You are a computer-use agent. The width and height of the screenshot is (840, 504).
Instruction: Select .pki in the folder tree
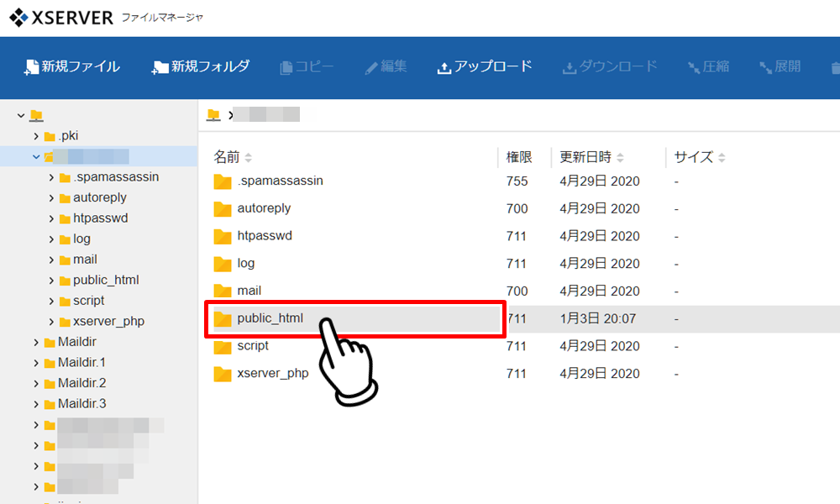point(68,136)
